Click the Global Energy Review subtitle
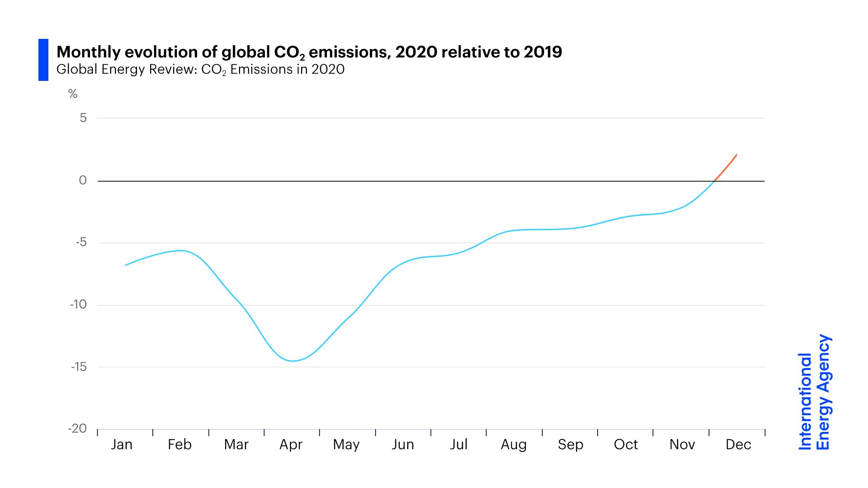 [200, 70]
